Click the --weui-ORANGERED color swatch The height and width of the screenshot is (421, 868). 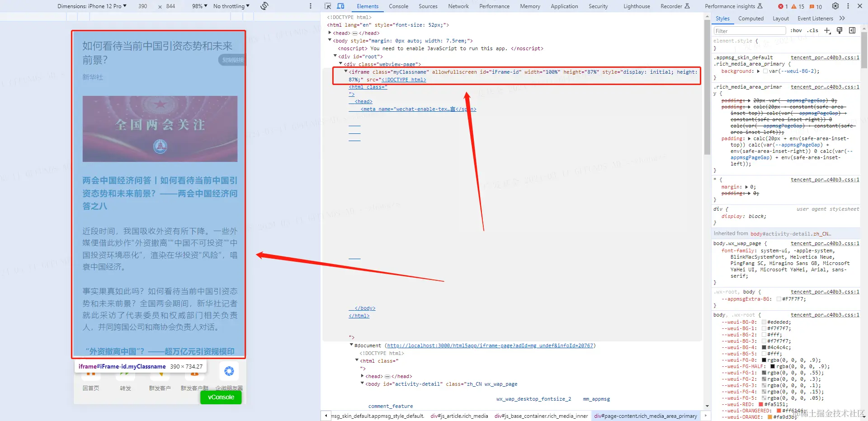[x=779, y=411]
